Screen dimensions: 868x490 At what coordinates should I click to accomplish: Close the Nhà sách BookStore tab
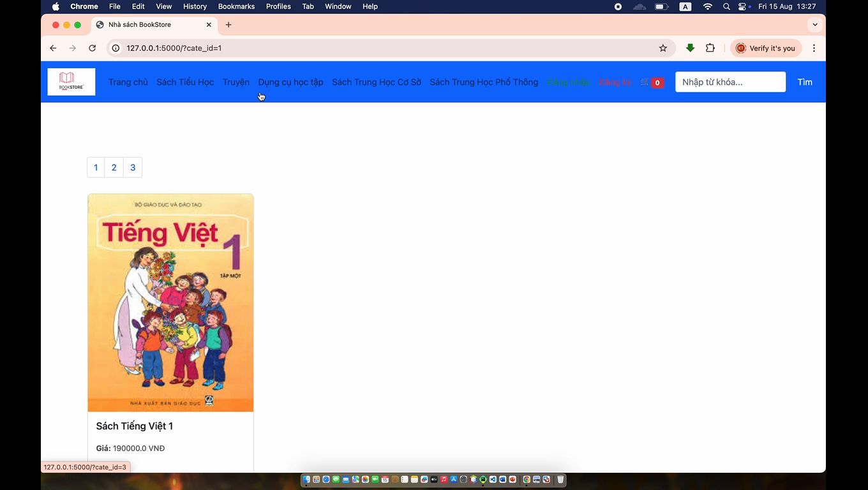[209, 25]
